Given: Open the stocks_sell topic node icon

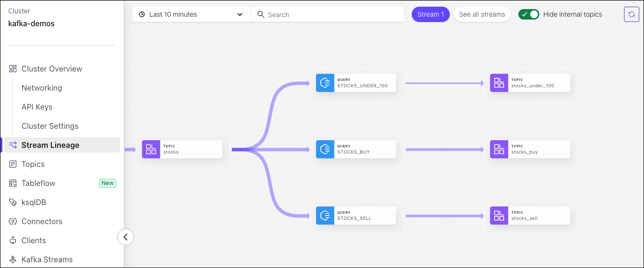Looking at the screenshot, I should (x=499, y=216).
